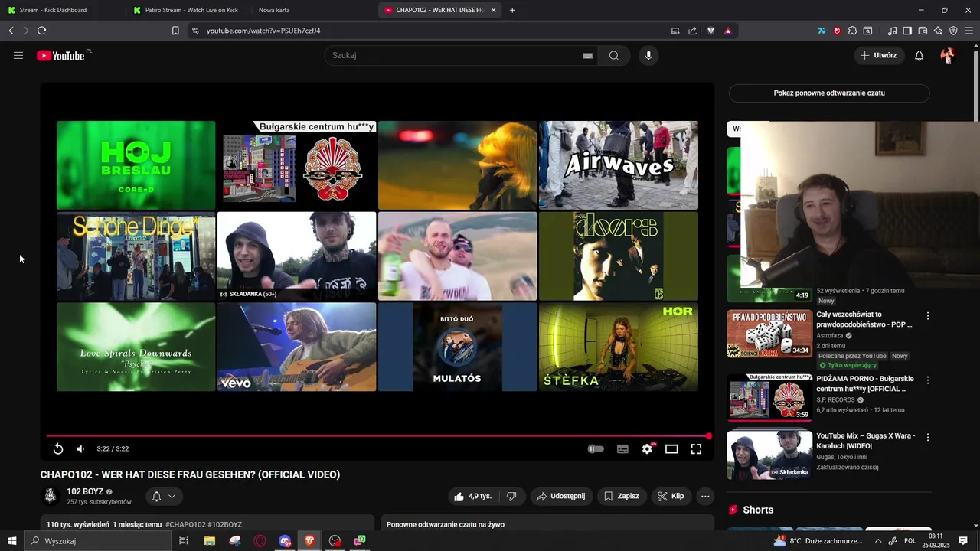This screenshot has height=551, width=980.
Task: Open Brave VPN shield icon
Action: click(x=953, y=31)
